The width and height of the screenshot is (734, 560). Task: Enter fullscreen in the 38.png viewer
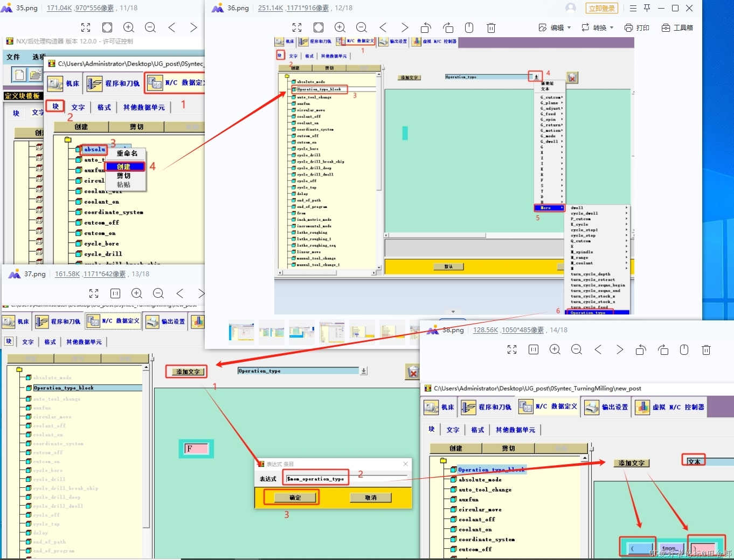pyautogui.click(x=512, y=350)
